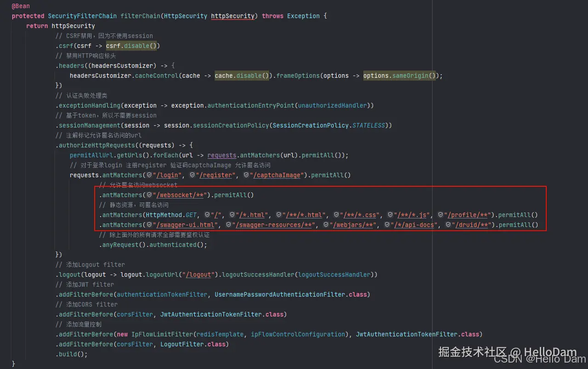588x369 pixels.
Task: Click the authenticationTokenFilter argument
Action: pos(162,294)
